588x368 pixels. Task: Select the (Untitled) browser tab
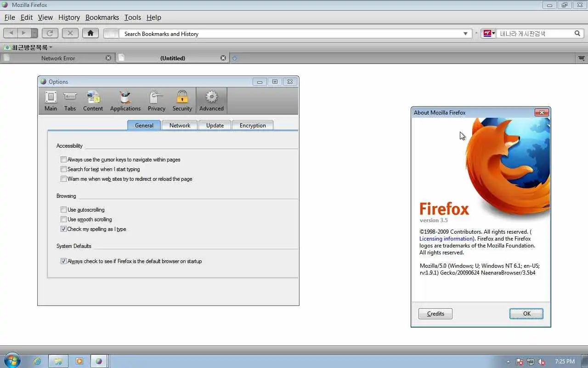(173, 58)
